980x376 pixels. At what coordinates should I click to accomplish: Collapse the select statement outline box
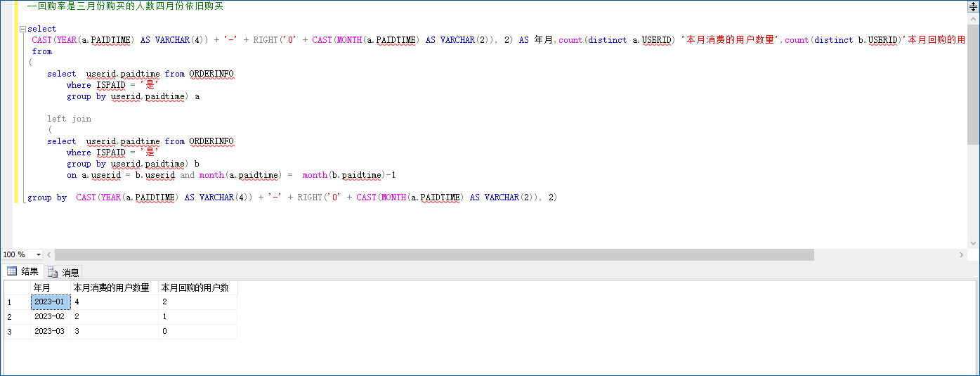click(22, 30)
